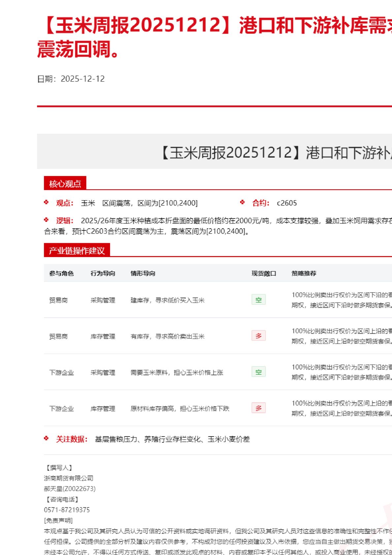The height and width of the screenshot is (555, 392).
Task: Click the red bullet icon beside 观点
Action: coord(46,202)
